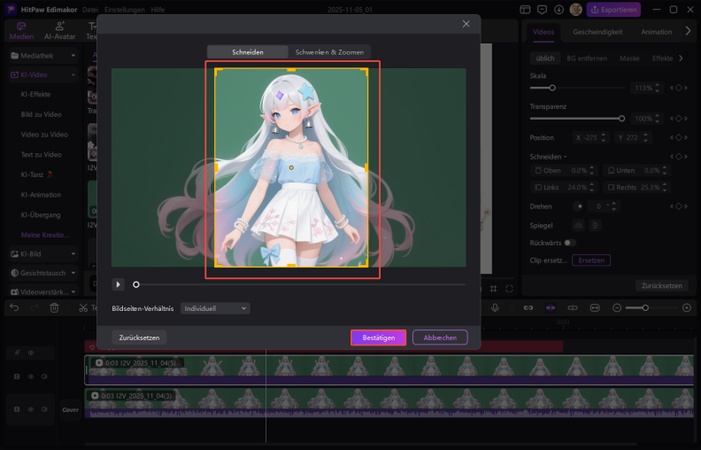The width and height of the screenshot is (701, 450).
Task: Click the timeline zoom-in plus icon
Action: 687,307
